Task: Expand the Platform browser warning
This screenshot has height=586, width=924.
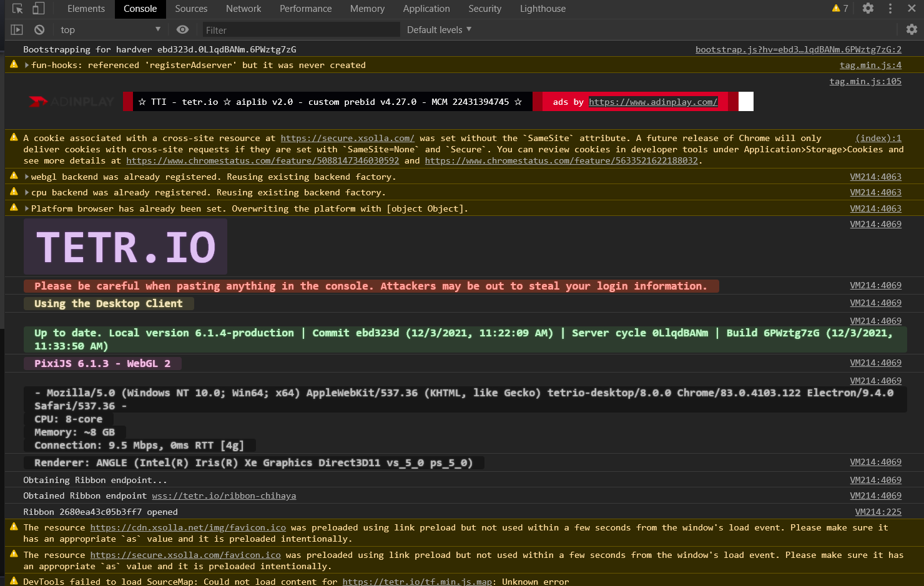Action: click(x=26, y=208)
